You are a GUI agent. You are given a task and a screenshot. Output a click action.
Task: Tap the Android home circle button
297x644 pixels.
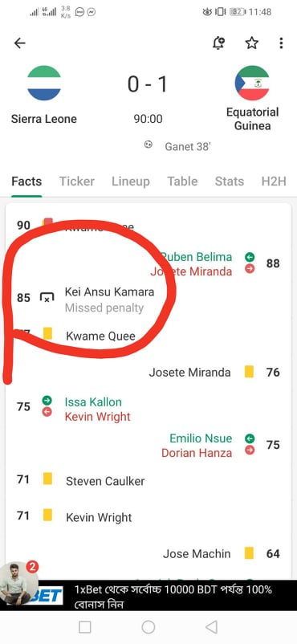pyautogui.click(x=148, y=627)
